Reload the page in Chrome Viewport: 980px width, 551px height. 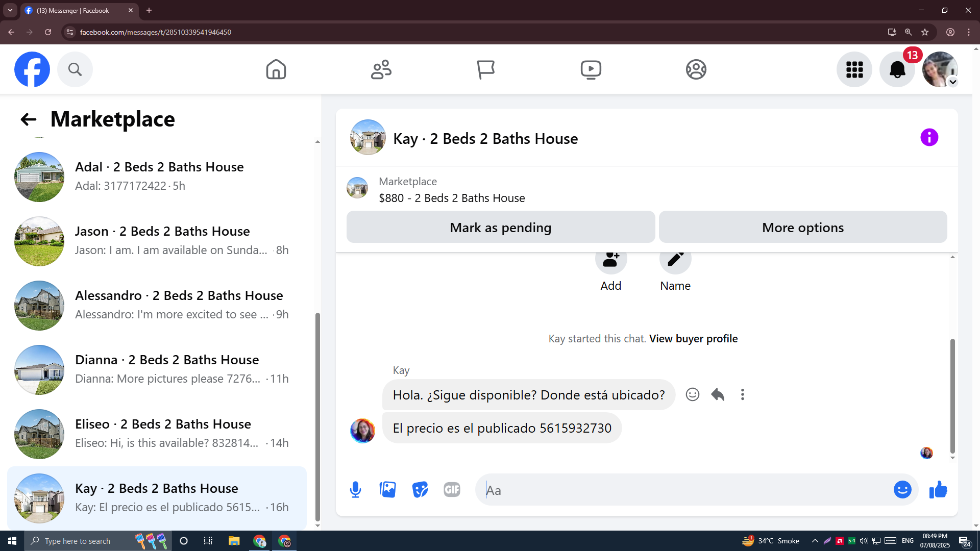point(48,32)
